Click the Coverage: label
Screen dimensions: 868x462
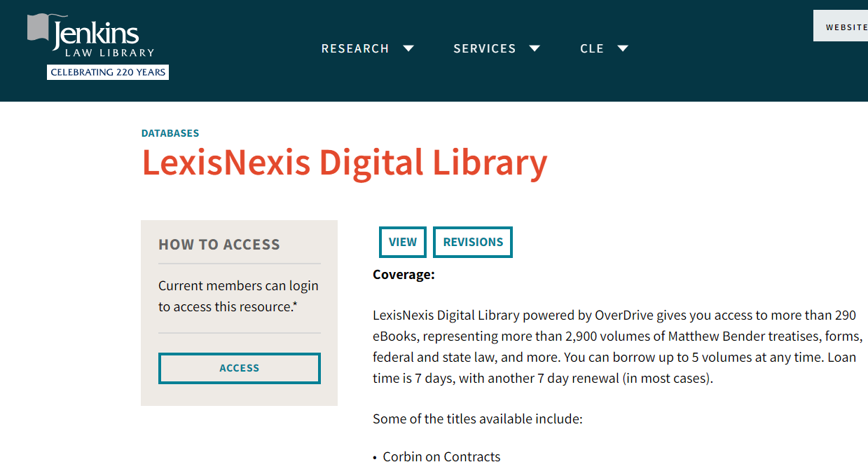tap(404, 275)
